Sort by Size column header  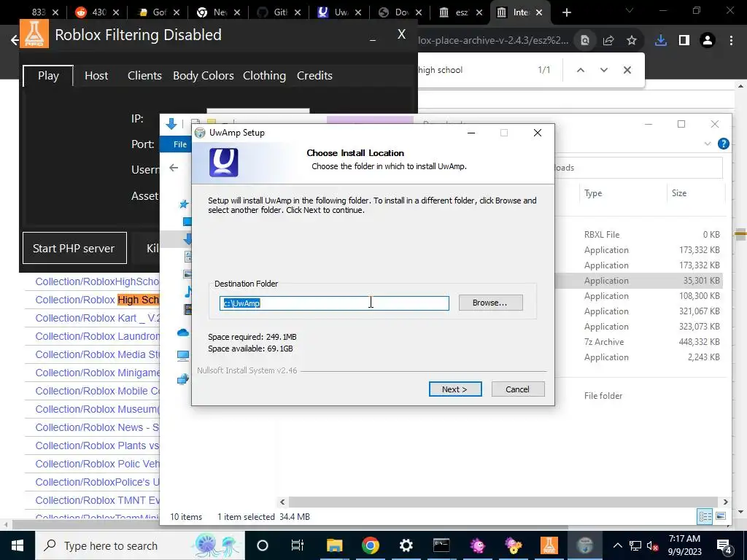(x=679, y=193)
